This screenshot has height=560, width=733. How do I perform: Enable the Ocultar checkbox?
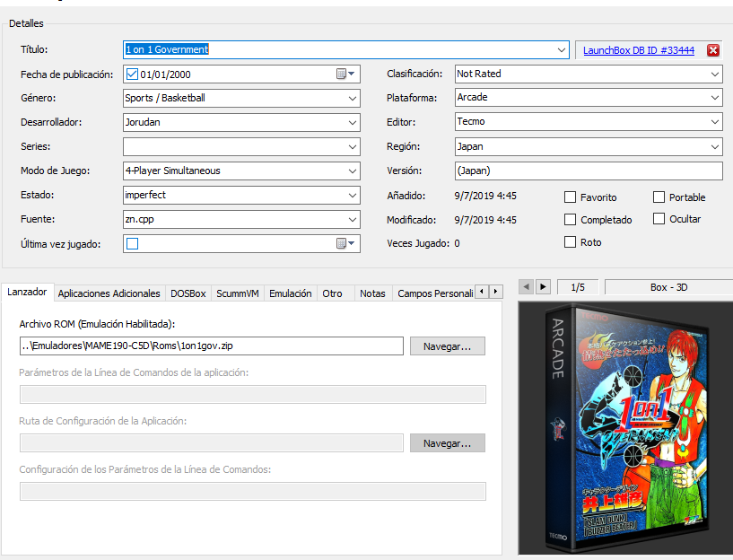point(659,219)
